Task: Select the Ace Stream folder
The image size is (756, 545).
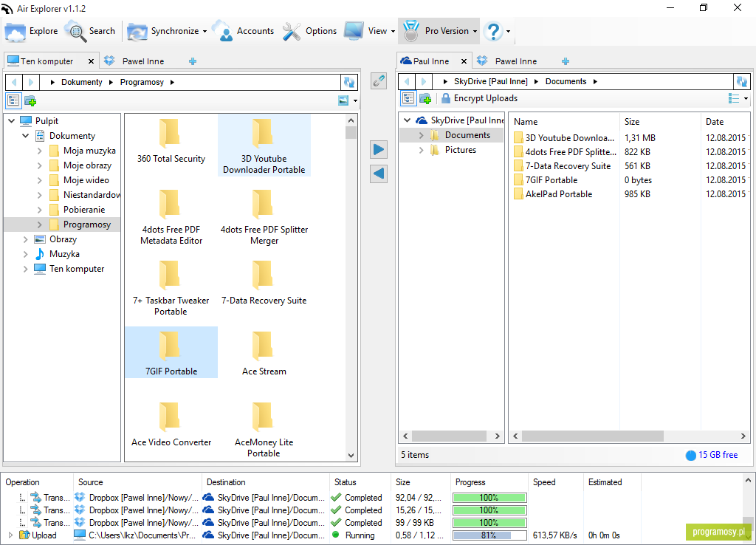Action: (x=264, y=353)
